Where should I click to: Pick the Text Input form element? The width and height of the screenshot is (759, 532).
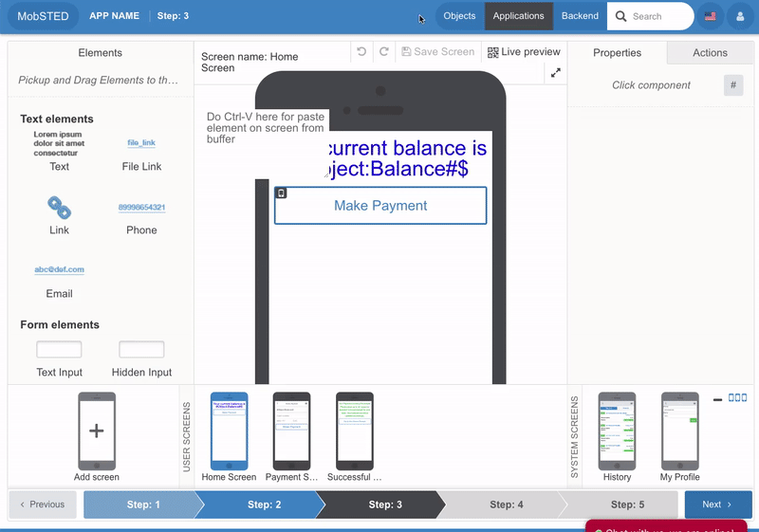[59, 358]
